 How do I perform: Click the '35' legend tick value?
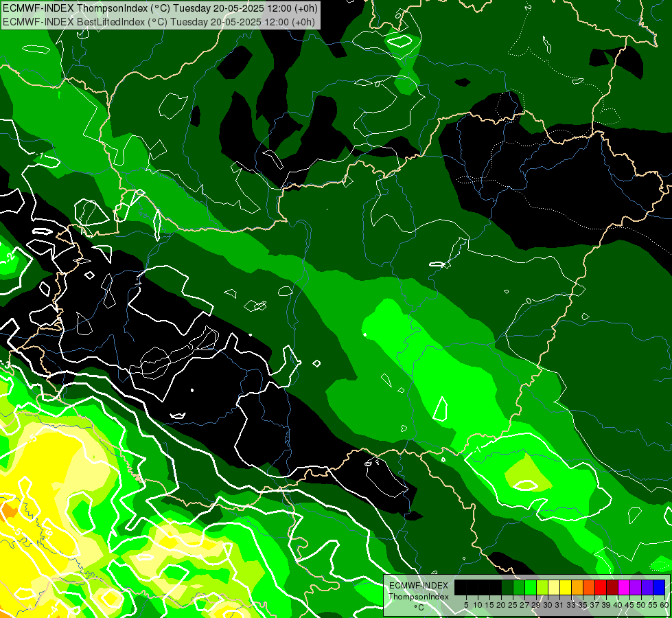click(583, 605)
